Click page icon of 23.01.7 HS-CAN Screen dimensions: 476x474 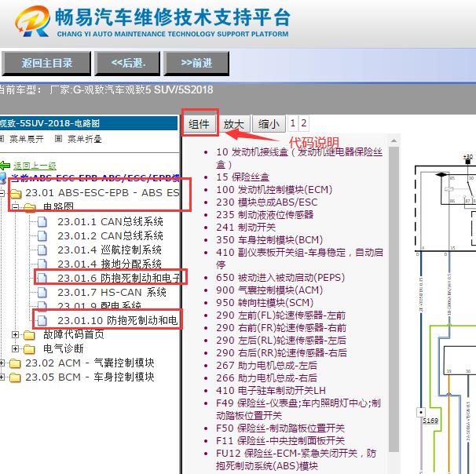[x=42, y=293]
